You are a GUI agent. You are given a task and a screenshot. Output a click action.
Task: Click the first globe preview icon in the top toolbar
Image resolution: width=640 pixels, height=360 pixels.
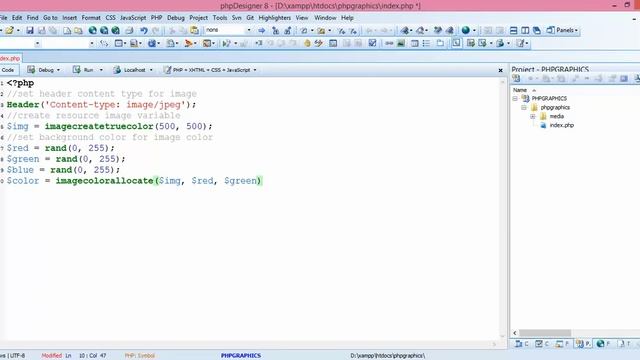(93, 30)
